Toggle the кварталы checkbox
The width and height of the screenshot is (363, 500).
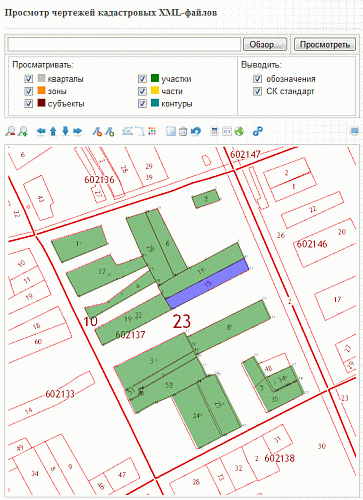29,79
